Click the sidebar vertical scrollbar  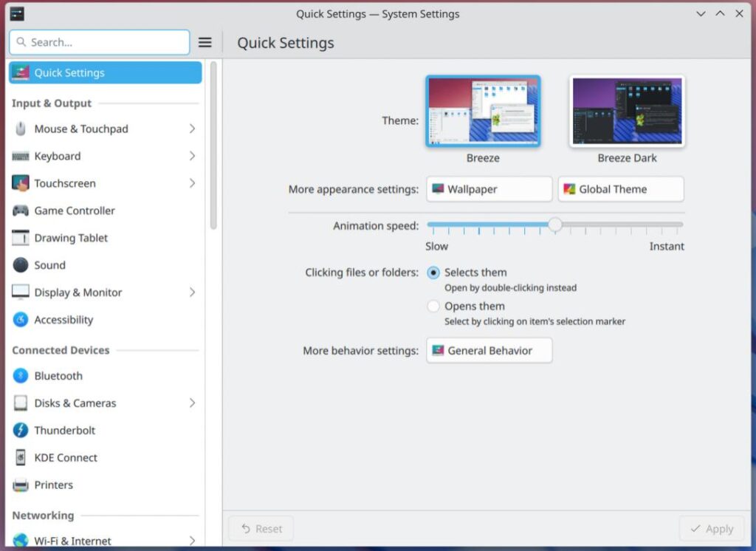pyautogui.click(x=213, y=146)
